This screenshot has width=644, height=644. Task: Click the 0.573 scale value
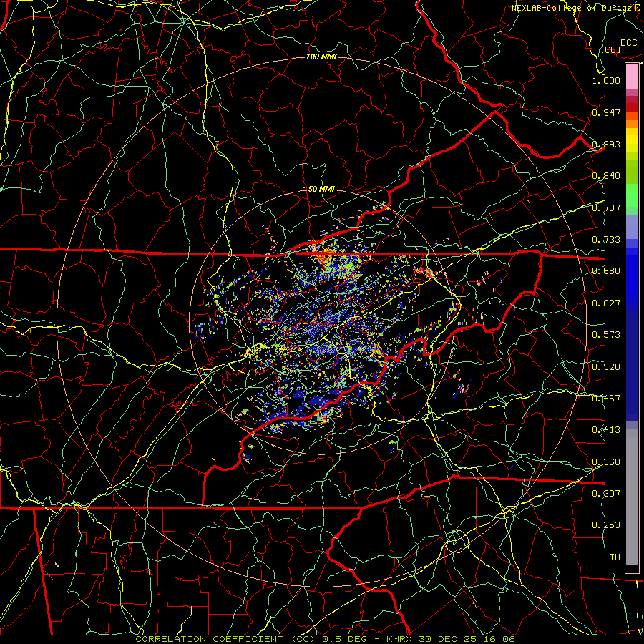(606, 335)
